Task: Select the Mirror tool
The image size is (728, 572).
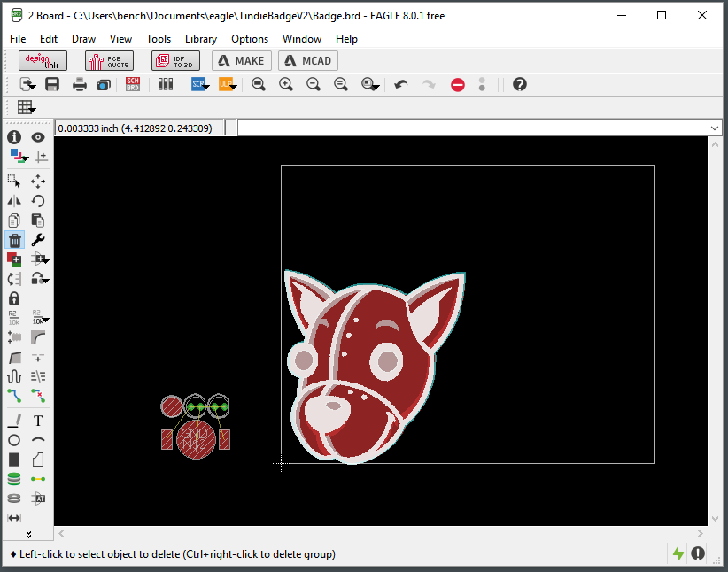Action: (x=14, y=200)
